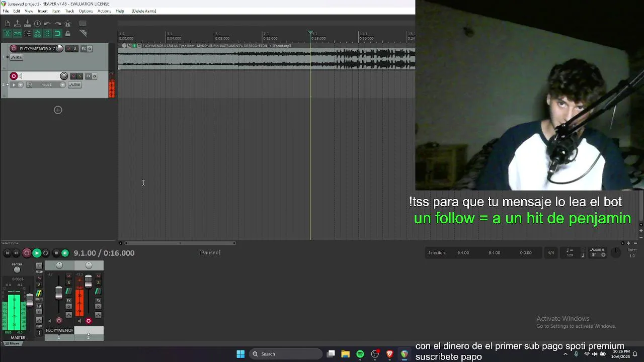Open FX chain for track 2
Screen dimensions: 644x362
[89, 76]
